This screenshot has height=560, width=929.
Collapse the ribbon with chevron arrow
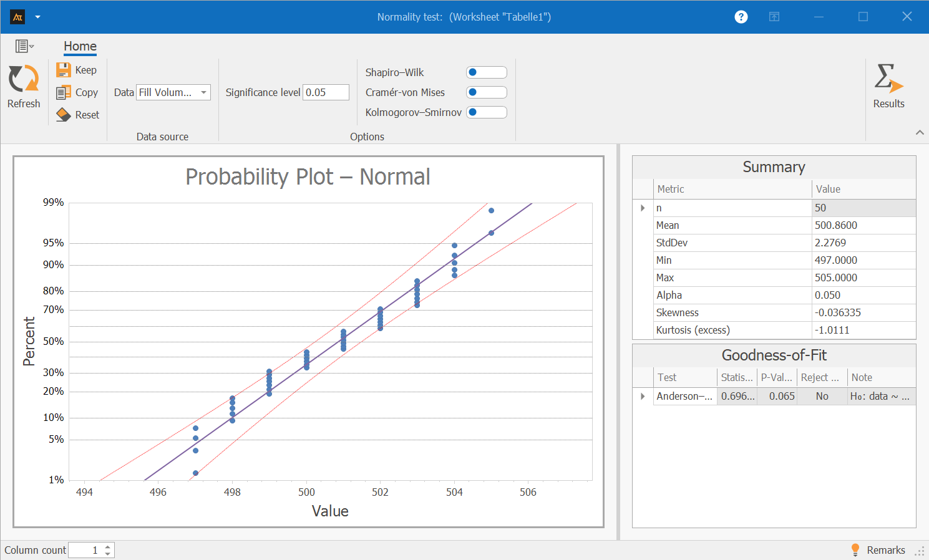click(920, 132)
